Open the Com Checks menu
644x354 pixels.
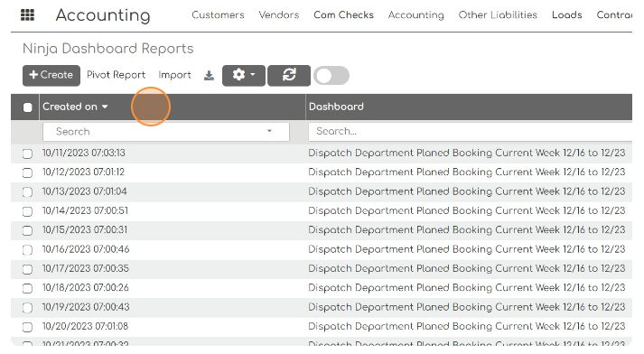[343, 15]
